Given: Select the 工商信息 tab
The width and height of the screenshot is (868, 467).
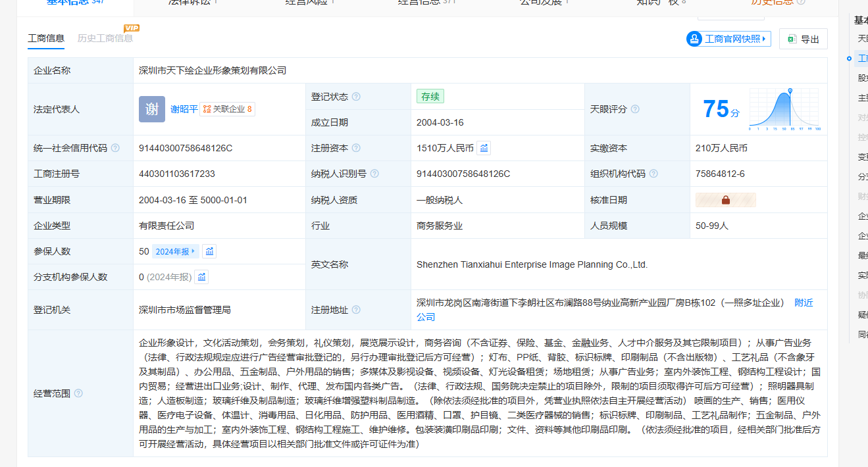Looking at the screenshot, I should [46, 38].
